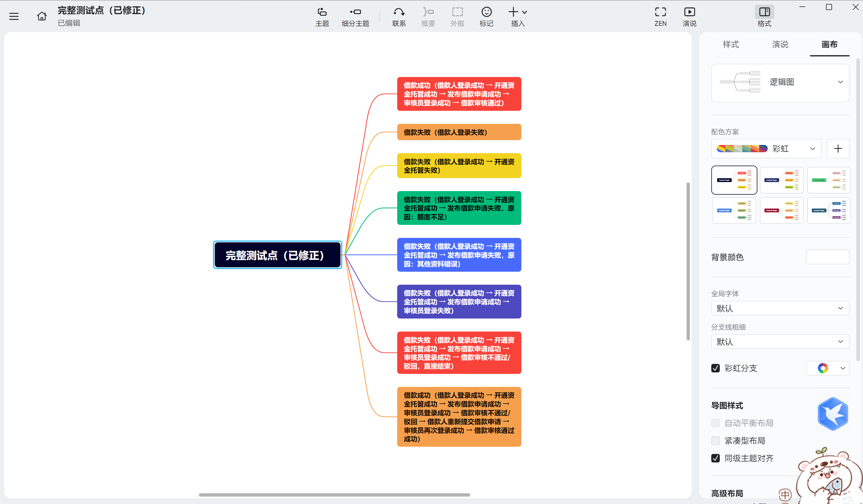The image size is (863, 504).
Task: Uncheck the 彩虹分支 checkbox
Action: [x=716, y=368]
